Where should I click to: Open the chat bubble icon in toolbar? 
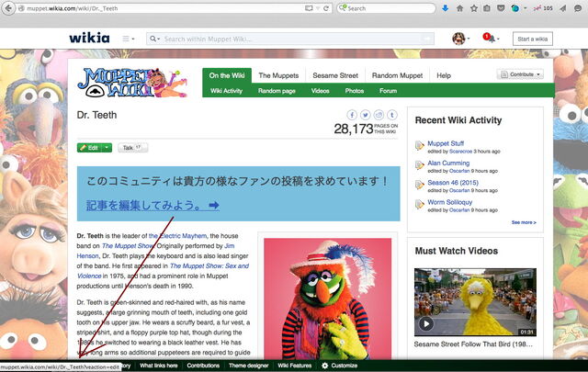tap(578, 8)
